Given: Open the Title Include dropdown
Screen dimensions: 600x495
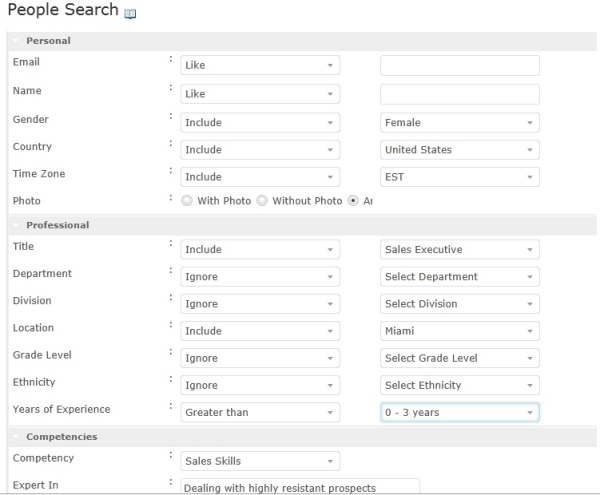Looking at the screenshot, I should [x=260, y=250].
